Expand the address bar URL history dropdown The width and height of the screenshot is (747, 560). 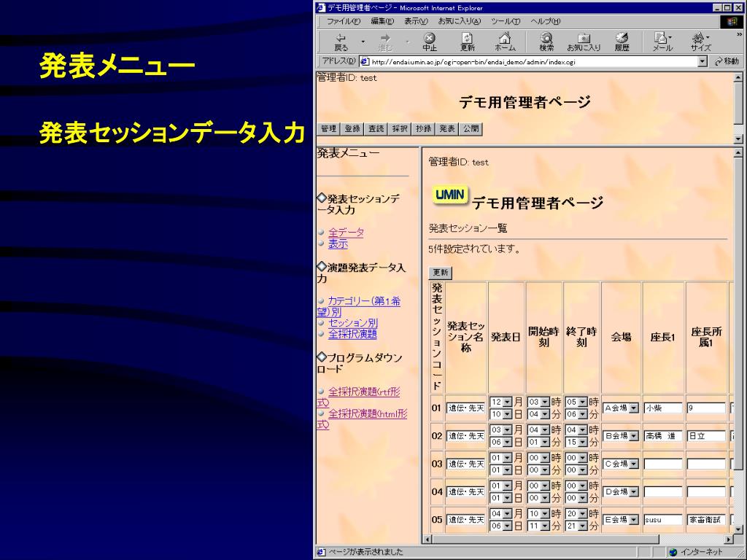[703, 61]
